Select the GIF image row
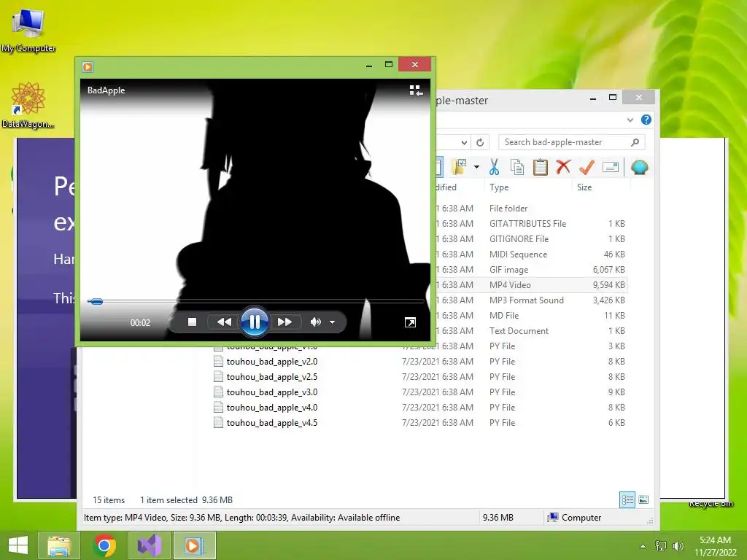Viewport: 747px width, 560px height. point(531,270)
